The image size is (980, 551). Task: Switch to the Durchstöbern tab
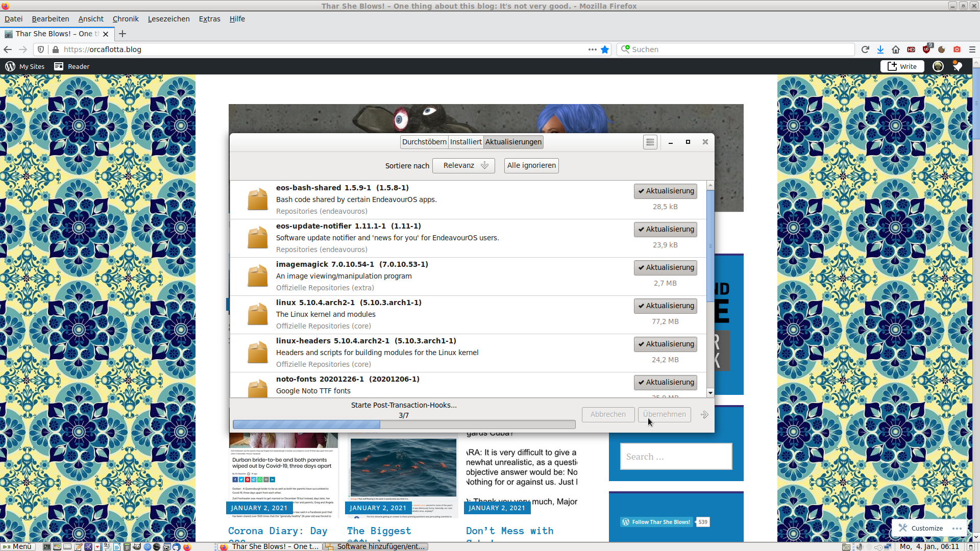(424, 142)
